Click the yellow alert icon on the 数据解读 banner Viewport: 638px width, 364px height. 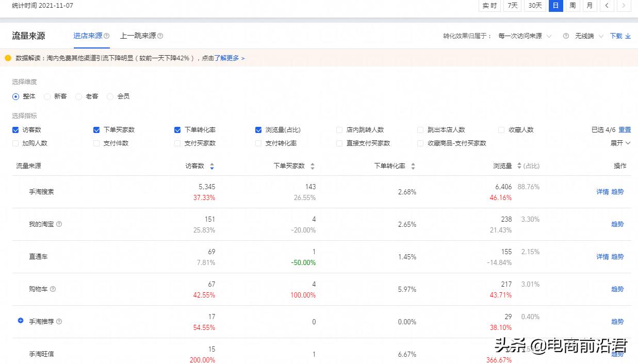(x=7, y=58)
